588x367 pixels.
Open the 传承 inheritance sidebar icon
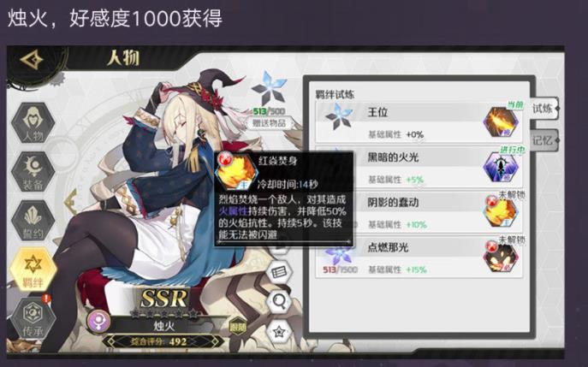33,318
